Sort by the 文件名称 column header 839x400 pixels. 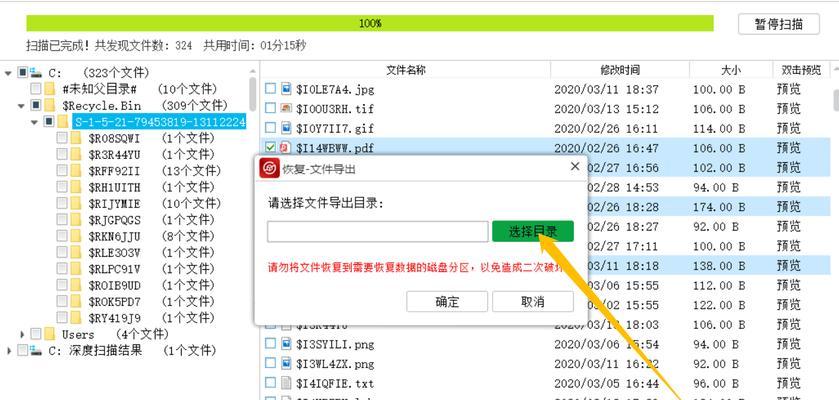406,70
